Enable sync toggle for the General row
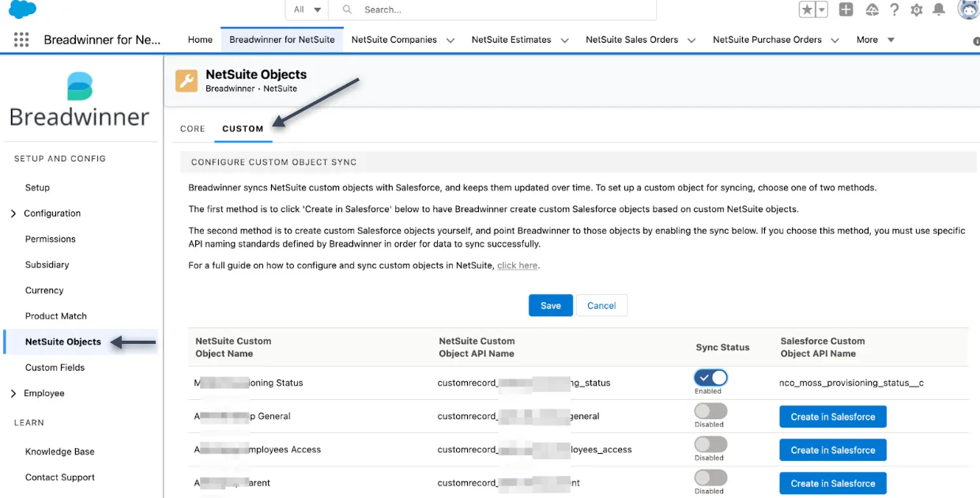The image size is (980, 498). [x=710, y=411]
